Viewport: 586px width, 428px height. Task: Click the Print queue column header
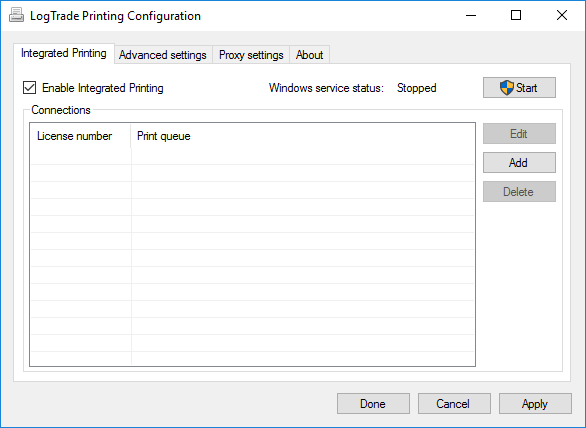pyautogui.click(x=302, y=136)
